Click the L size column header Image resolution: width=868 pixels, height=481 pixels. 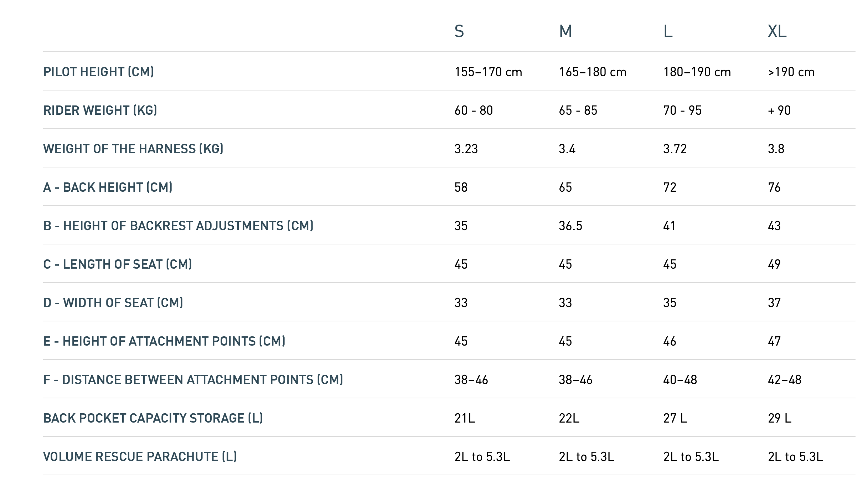point(668,31)
